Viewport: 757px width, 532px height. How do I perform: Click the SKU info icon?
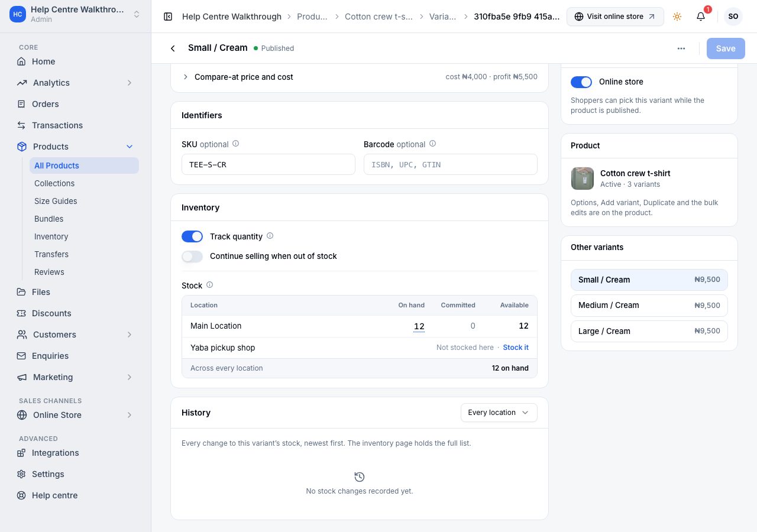pyautogui.click(x=235, y=144)
